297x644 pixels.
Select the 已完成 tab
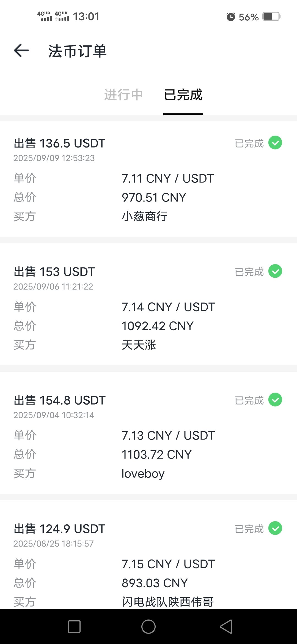pos(183,95)
